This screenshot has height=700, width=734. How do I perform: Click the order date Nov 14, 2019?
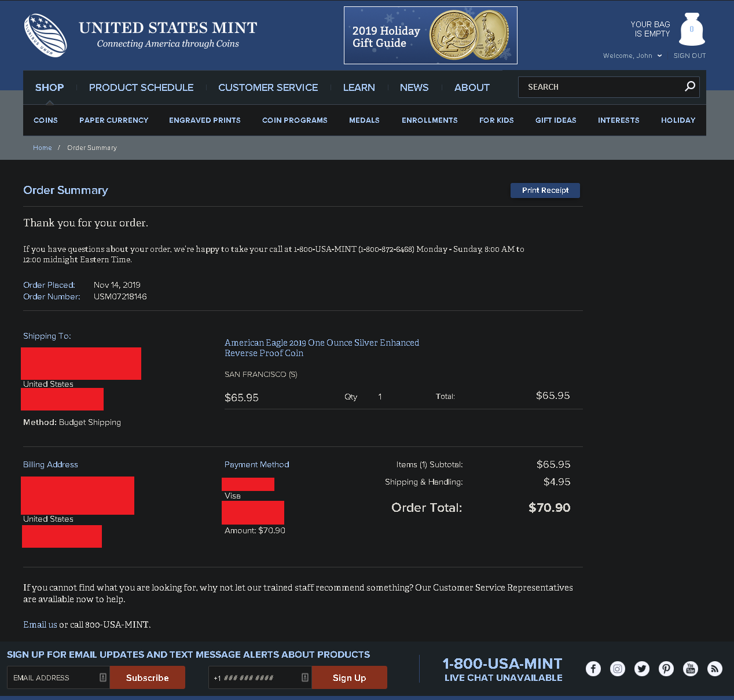click(x=117, y=285)
